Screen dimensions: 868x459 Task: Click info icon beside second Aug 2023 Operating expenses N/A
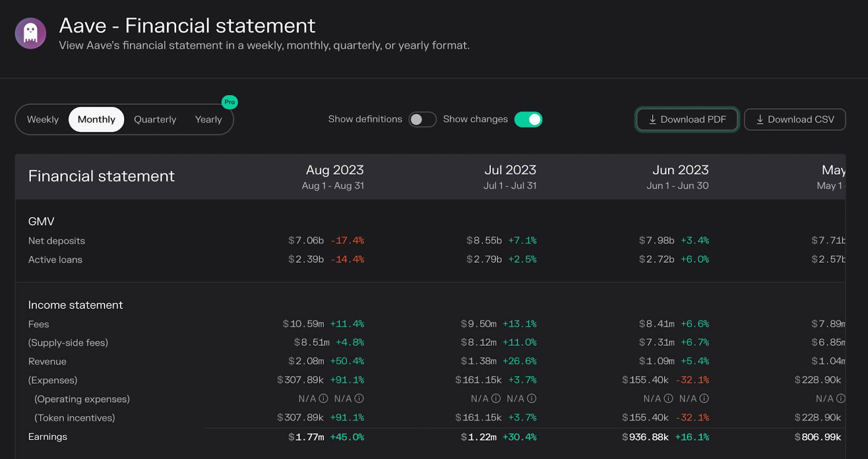(x=359, y=398)
